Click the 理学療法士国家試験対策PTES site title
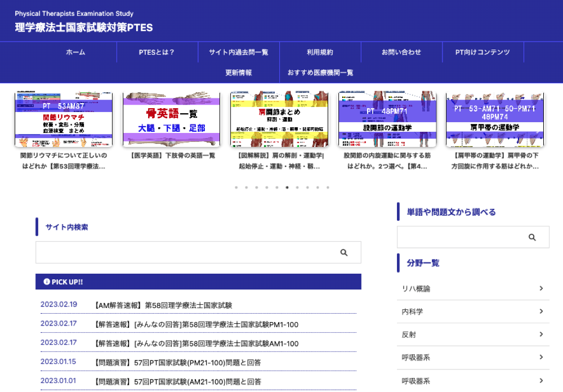The width and height of the screenshot is (563, 392). [x=84, y=28]
